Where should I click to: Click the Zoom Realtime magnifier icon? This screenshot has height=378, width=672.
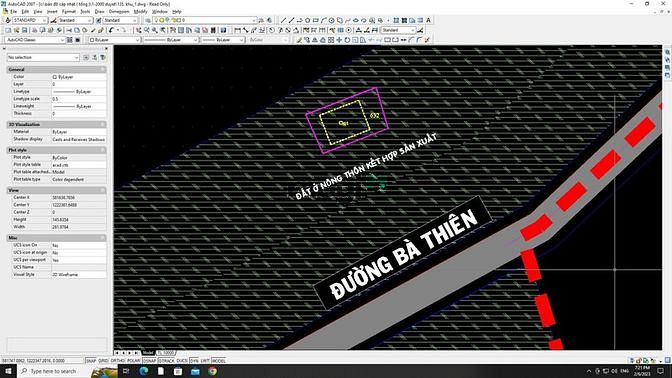147,30
